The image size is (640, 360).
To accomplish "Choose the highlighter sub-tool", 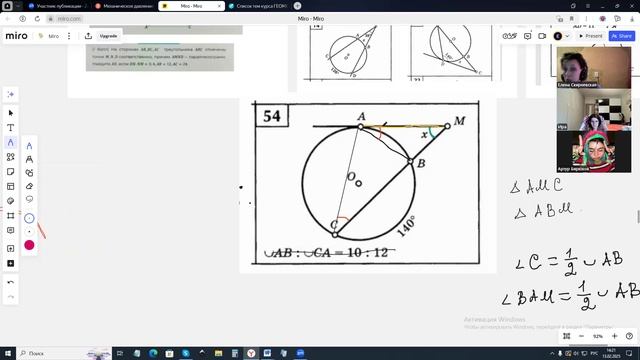I will click(x=29, y=159).
